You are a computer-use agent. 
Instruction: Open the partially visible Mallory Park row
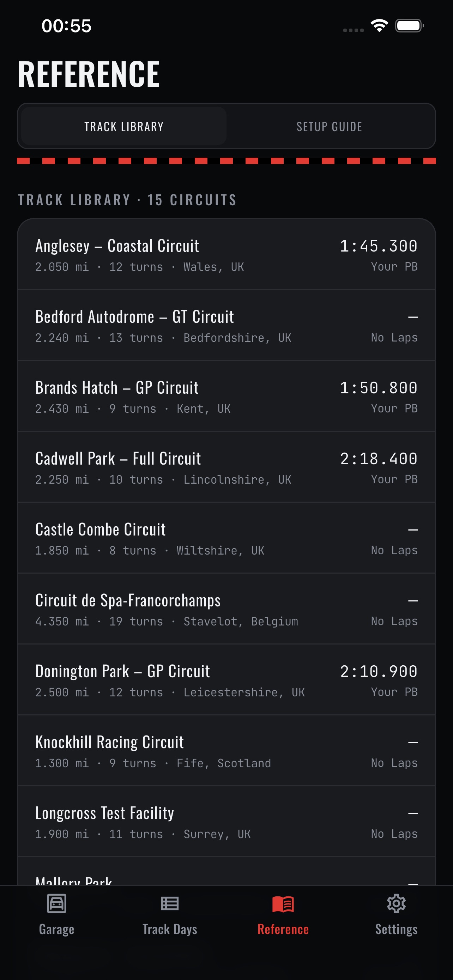(226, 871)
